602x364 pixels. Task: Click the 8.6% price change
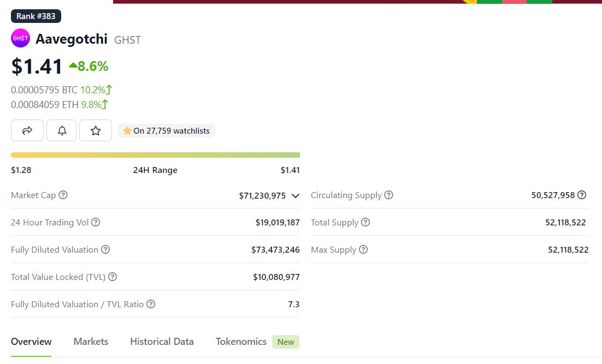pos(88,67)
